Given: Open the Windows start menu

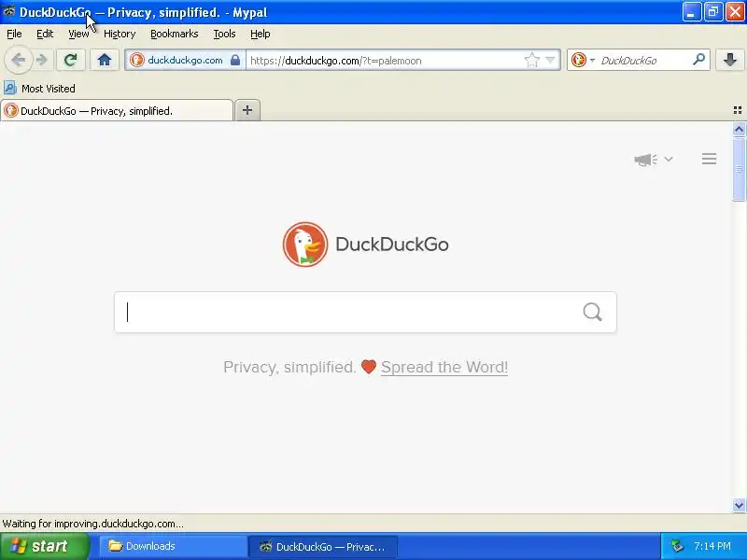Looking at the screenshot, I should (x=44, y=546).
